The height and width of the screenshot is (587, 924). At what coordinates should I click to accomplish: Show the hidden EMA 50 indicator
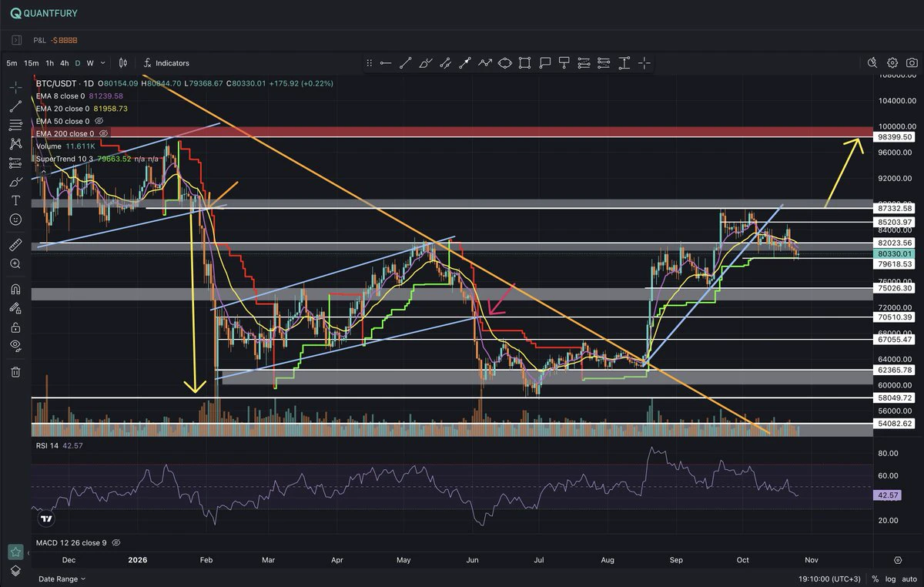(99, 121)
